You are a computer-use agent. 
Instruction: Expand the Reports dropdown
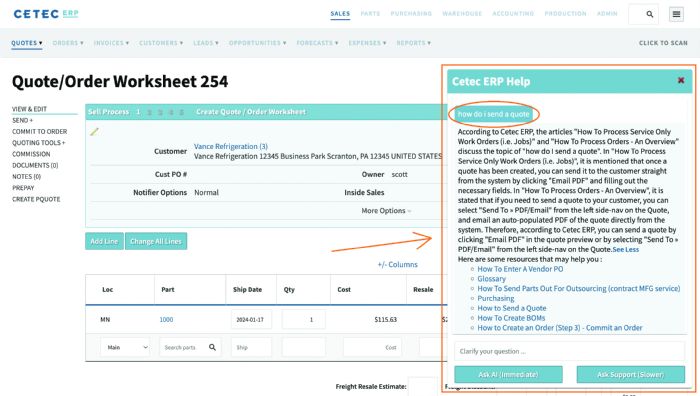(x=414, y=43)
